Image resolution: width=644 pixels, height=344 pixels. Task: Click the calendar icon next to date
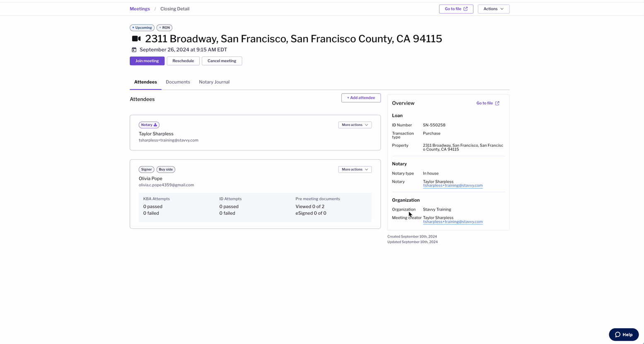134,50
